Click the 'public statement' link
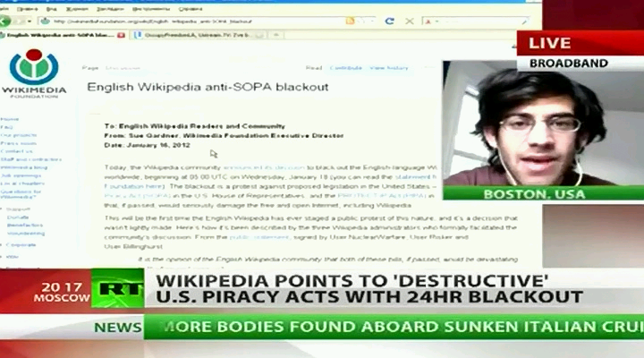The image size is (644, 358). (259, 237)
